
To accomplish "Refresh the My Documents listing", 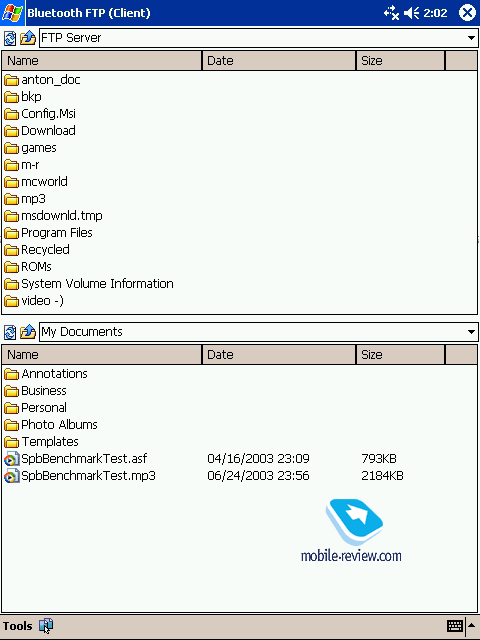I will pos(10,332).
